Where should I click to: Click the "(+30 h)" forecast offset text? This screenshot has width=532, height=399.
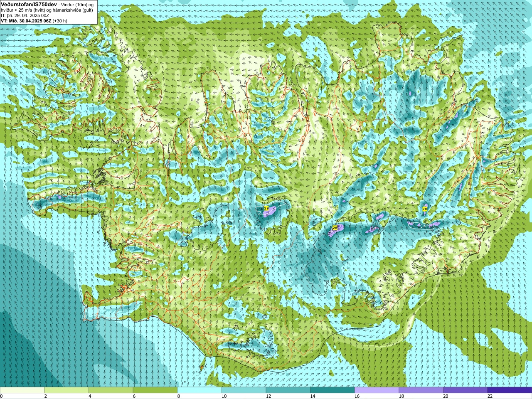click(60, 21)
